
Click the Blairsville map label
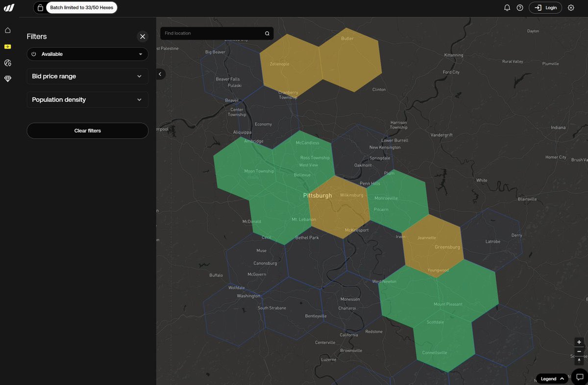[527, 199]
